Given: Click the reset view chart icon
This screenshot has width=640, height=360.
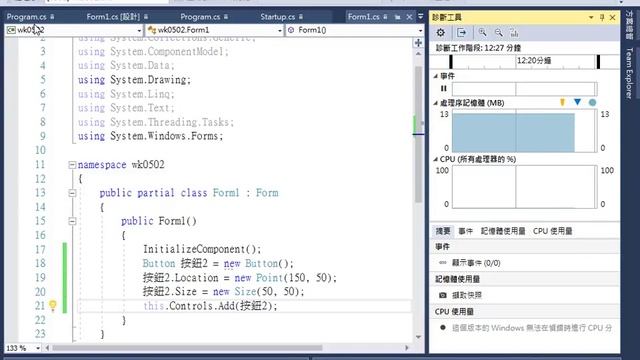Looking at the screenshot, I should (x=514, y=33).
